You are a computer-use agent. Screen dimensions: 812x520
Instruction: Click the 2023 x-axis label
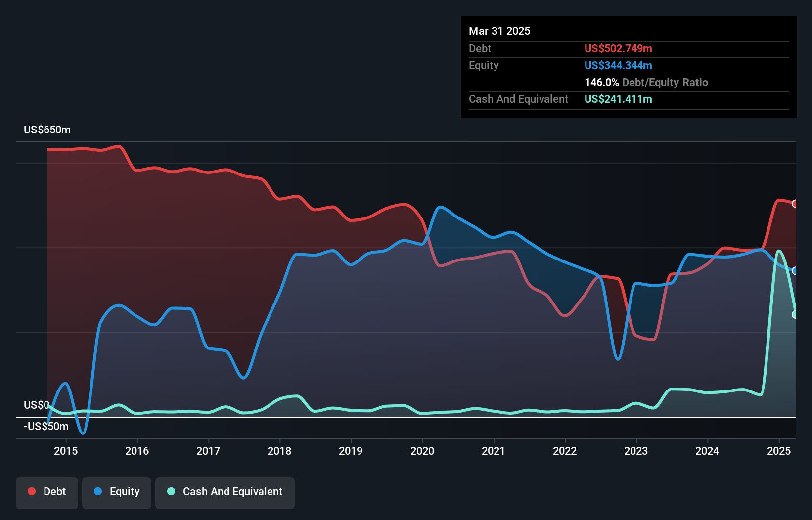pyautogui.click(x=636, y=451)
